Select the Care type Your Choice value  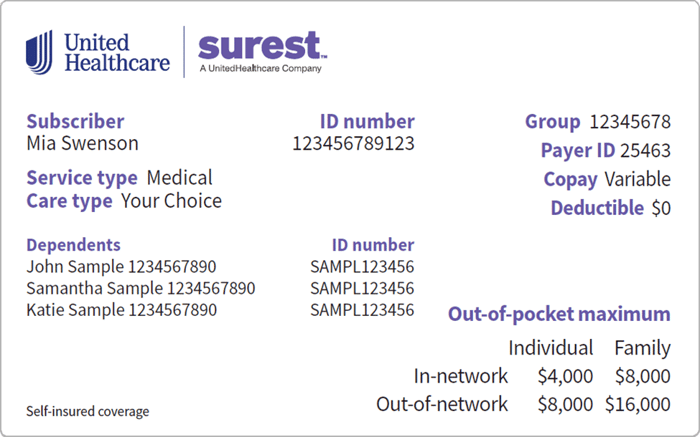point(171,201)
